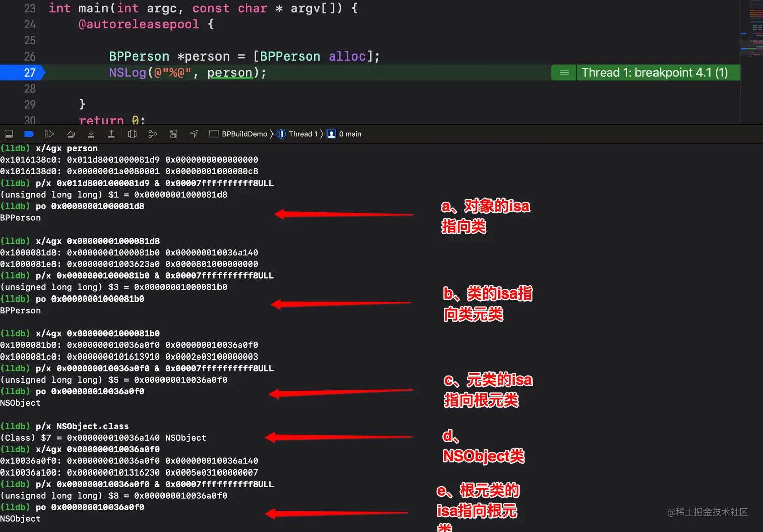Click output '$3 = 0x00000001000081b0'
This screenshot has height=532, width=763.
pos(168,287)
